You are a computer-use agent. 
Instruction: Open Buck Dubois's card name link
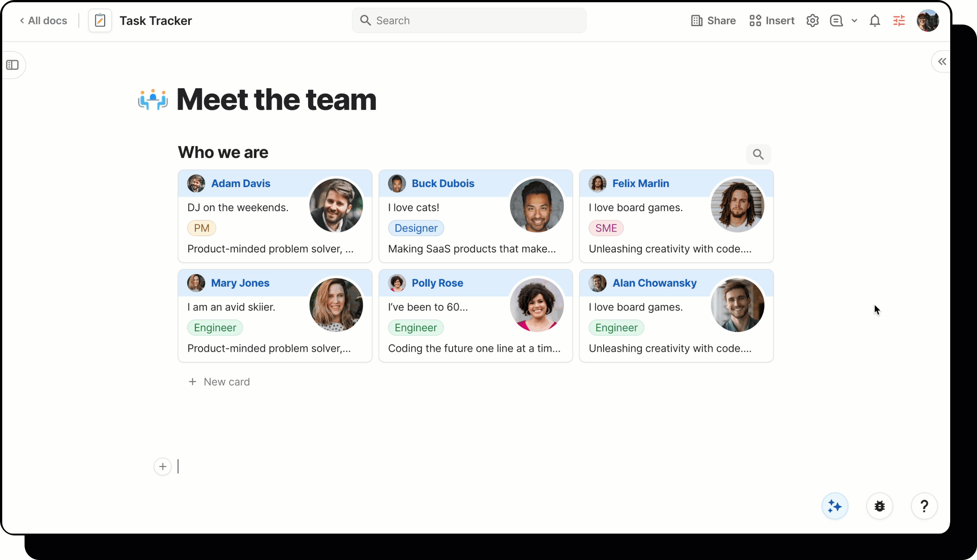click(x=442, y=183)
